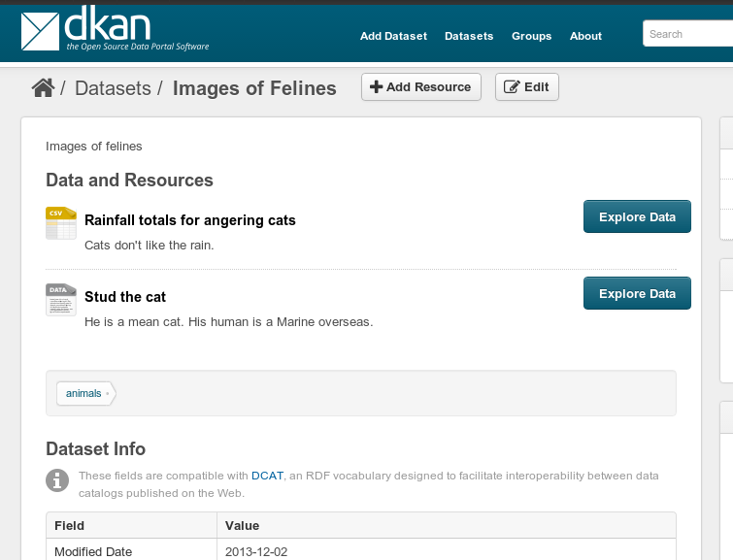Open the Datasets menu item
Viewport: 733px width, 560px height.
click(x=469, y=36)
